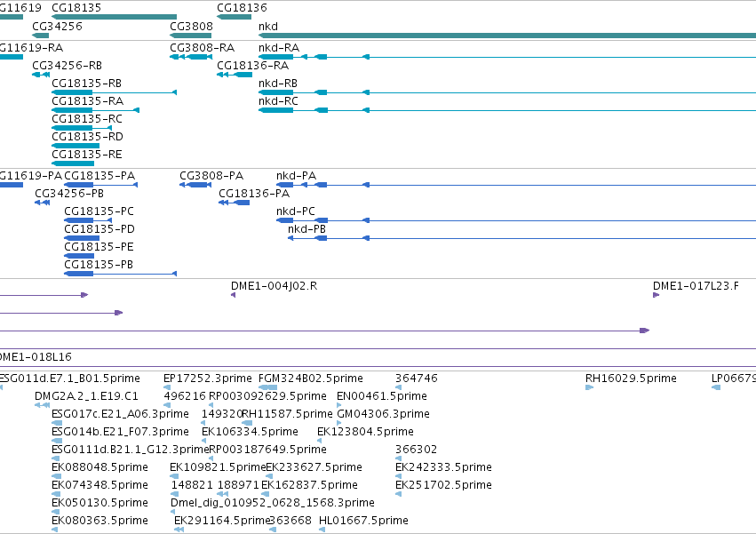Click the EK251702.5prime EST label
756x534 pixels.
click(x=443, y=486)
